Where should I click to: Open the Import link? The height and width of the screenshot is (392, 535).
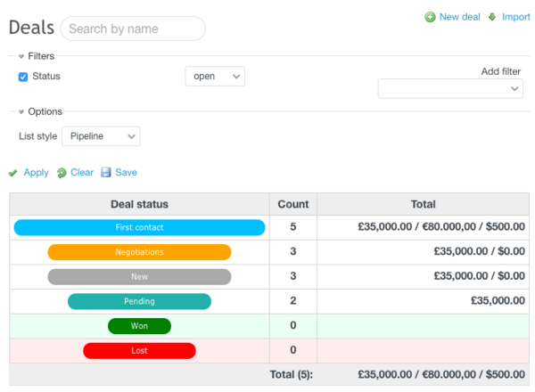pos(516,17)
